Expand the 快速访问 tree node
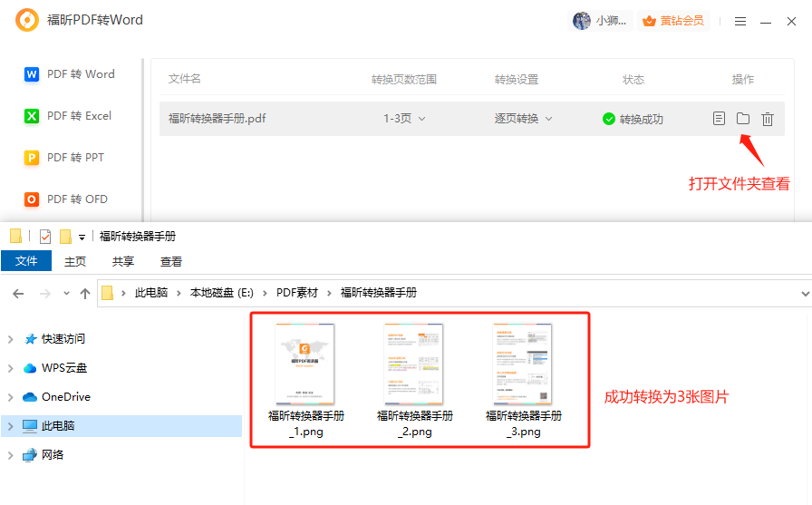Image resolution: width=812 pixels, height=505 pixels. (x=10, y=339)
